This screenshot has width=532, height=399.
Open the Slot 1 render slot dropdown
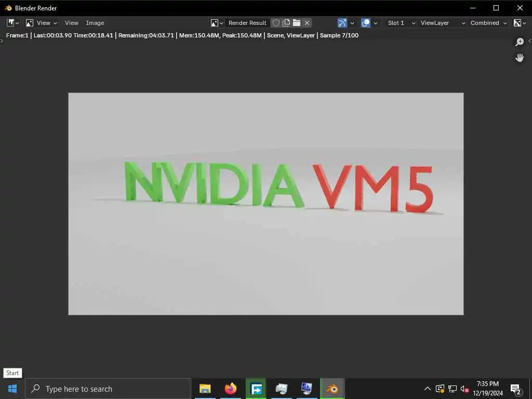coord(402,23)
